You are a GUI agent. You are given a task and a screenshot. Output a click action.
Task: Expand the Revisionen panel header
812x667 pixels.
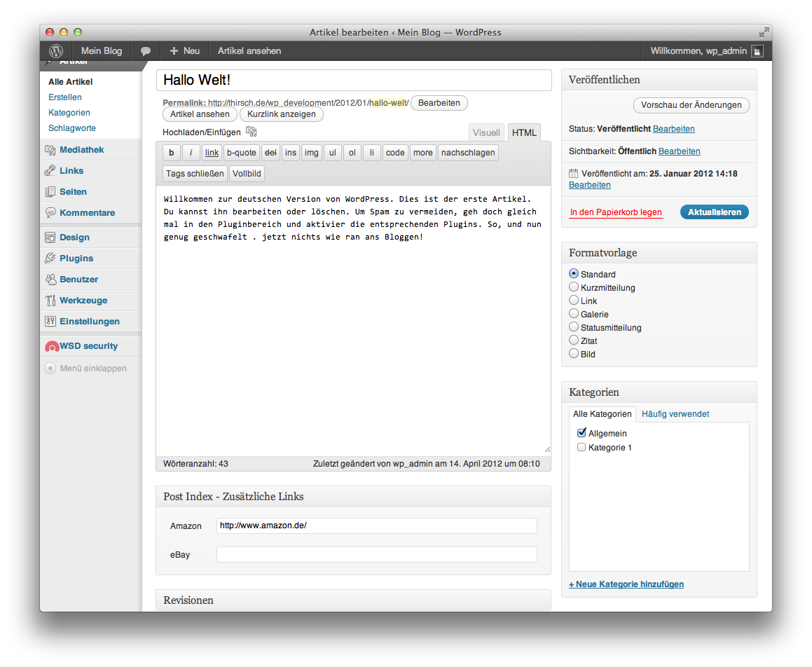353,600
